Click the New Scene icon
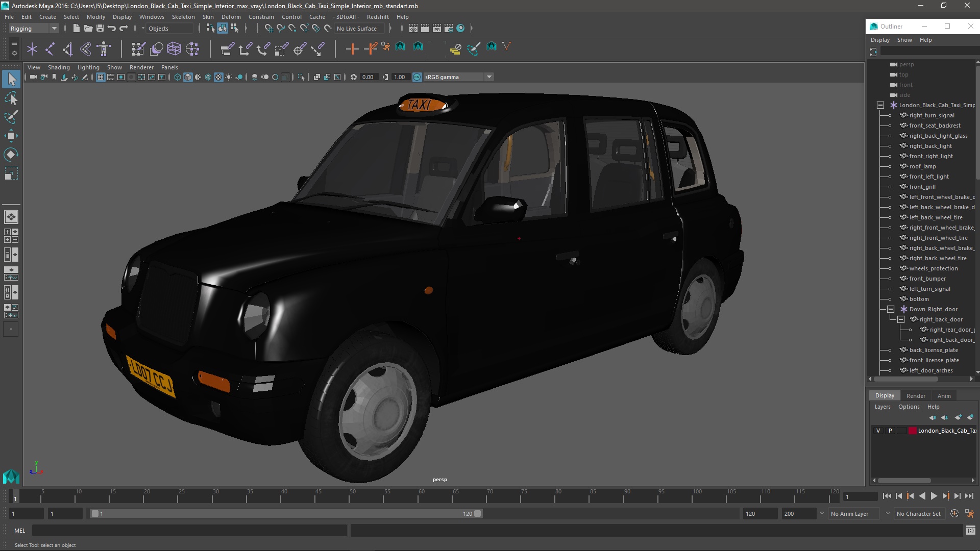Viewport: 980px width, 551px height. [x=76, y=29]
